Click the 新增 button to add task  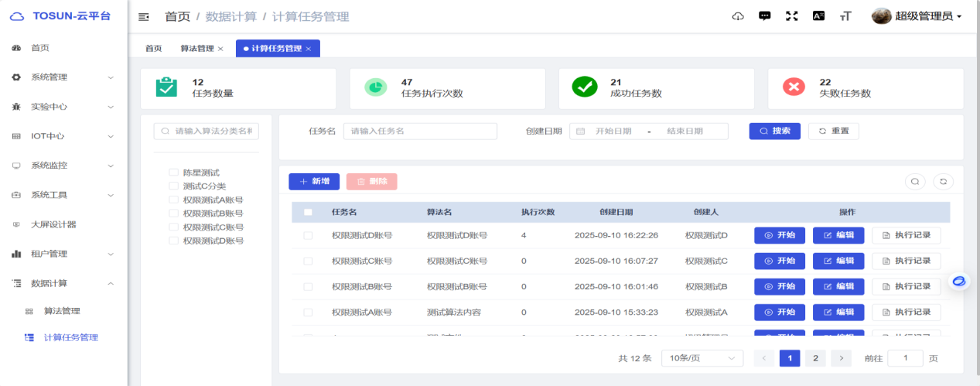point(314,181)
